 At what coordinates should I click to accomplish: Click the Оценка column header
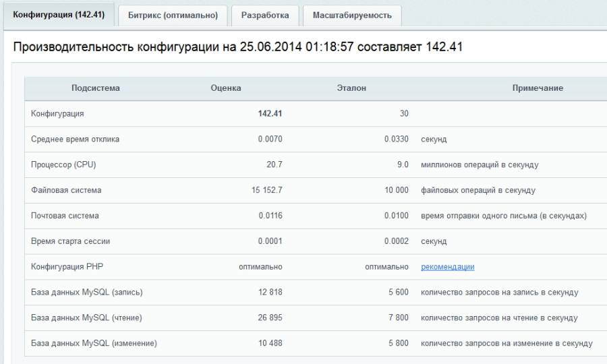pyautogui.click(x=226, y=88)
